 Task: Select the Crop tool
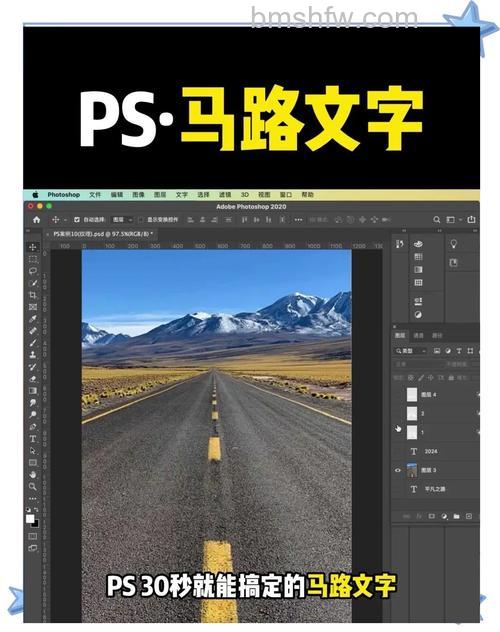(33, 295)
